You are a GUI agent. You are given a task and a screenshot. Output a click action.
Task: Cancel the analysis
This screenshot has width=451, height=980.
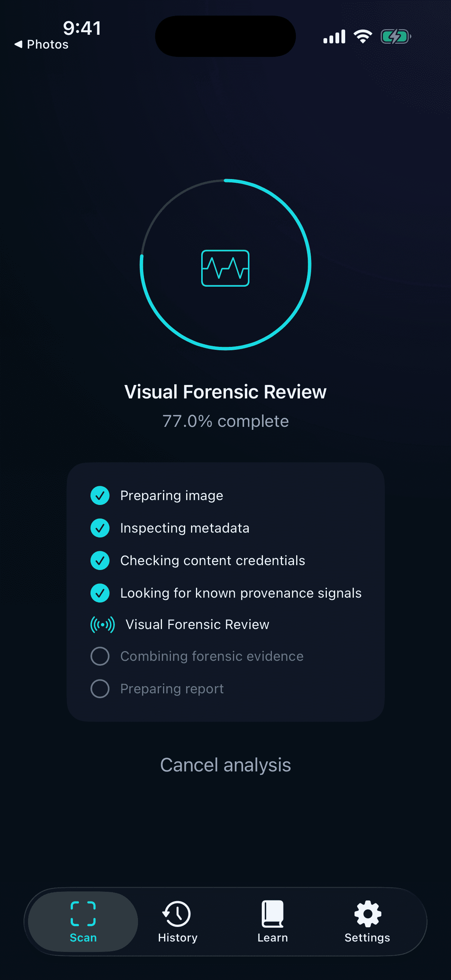[225, 765]
